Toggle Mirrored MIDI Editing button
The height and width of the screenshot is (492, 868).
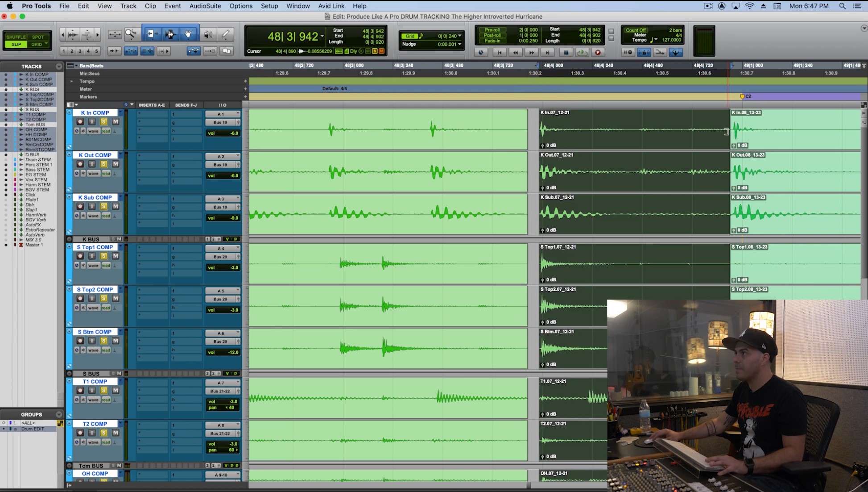[210, 51]
